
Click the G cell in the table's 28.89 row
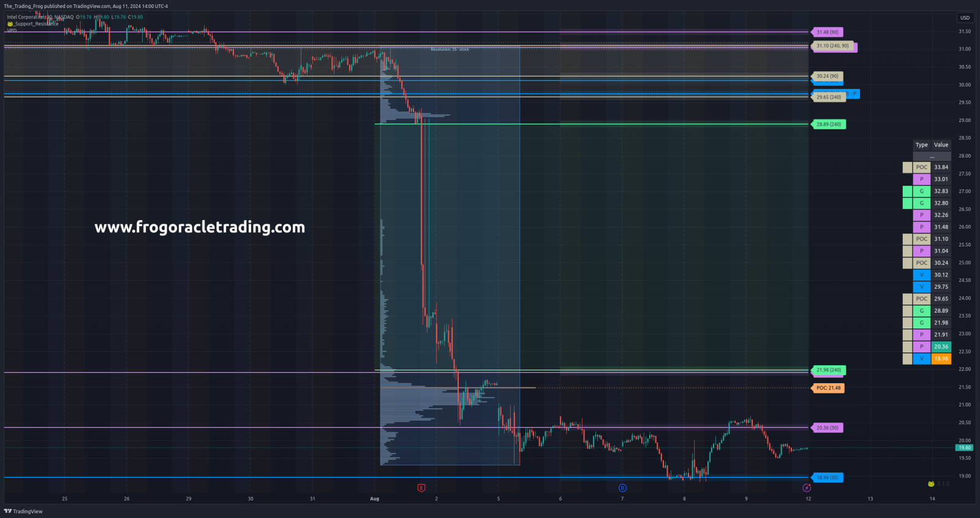pos(922,311)
